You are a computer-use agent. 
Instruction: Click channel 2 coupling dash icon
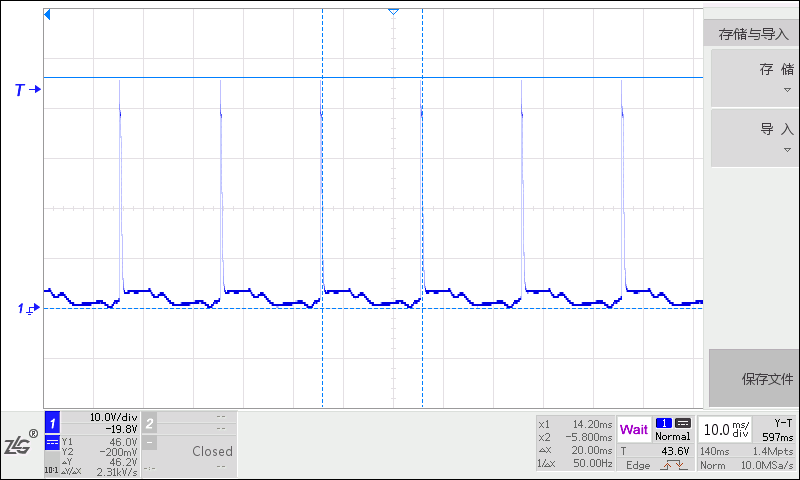coord(149,442)
